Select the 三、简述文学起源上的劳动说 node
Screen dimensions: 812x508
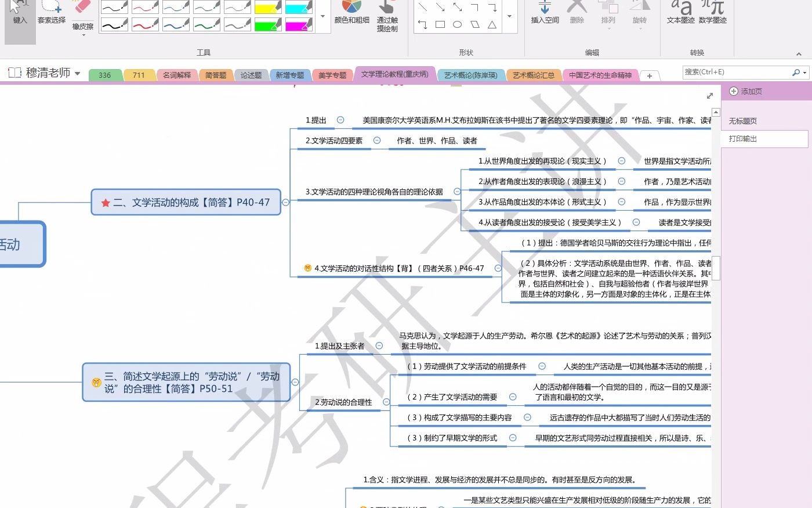point(186,382)
